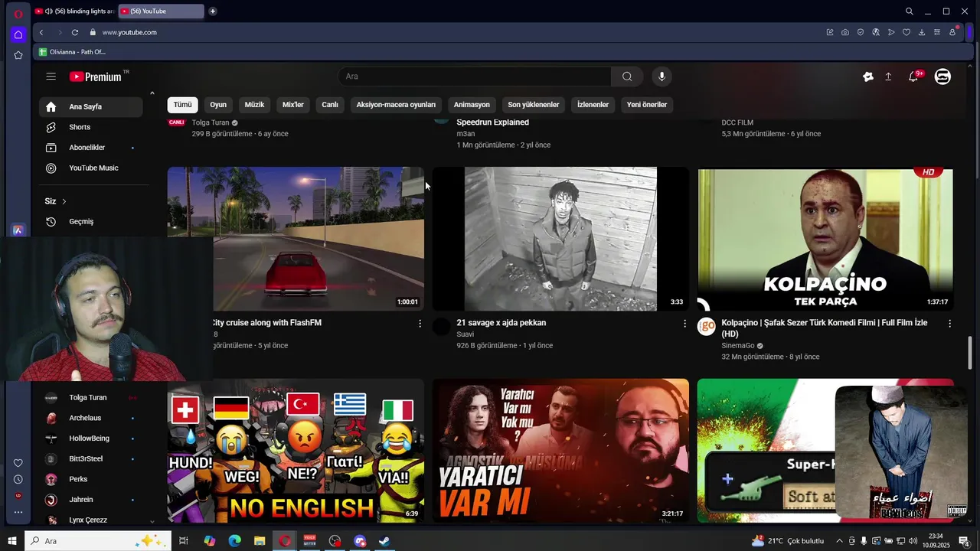Viewport: 980px width, 551px height.
Task: Open Opera sidebar home icon
Action: (18, 34)
